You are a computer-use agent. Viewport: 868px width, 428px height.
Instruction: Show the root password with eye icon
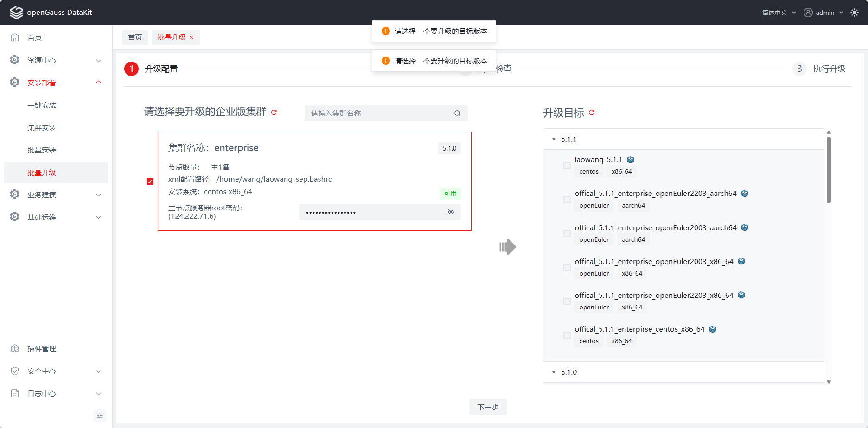(x=451, y=212)
